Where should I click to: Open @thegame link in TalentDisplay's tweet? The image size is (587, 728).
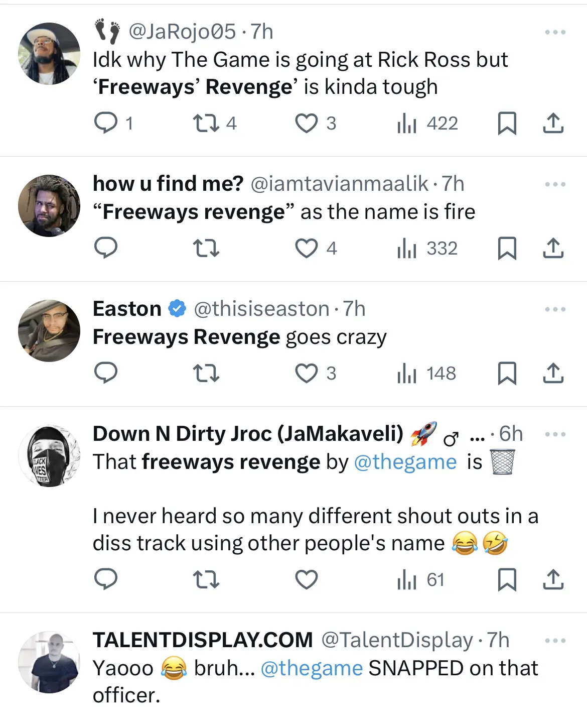point(312,668)
